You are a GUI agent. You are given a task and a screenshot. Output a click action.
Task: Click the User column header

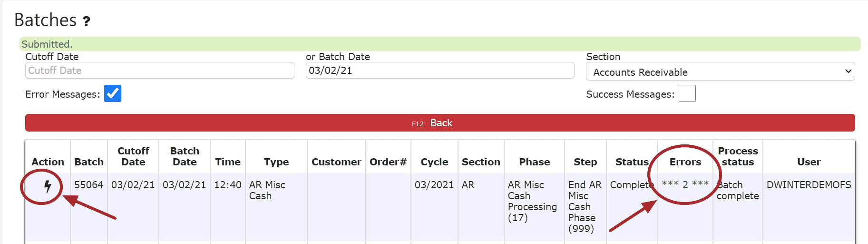[x=809, y=162]
